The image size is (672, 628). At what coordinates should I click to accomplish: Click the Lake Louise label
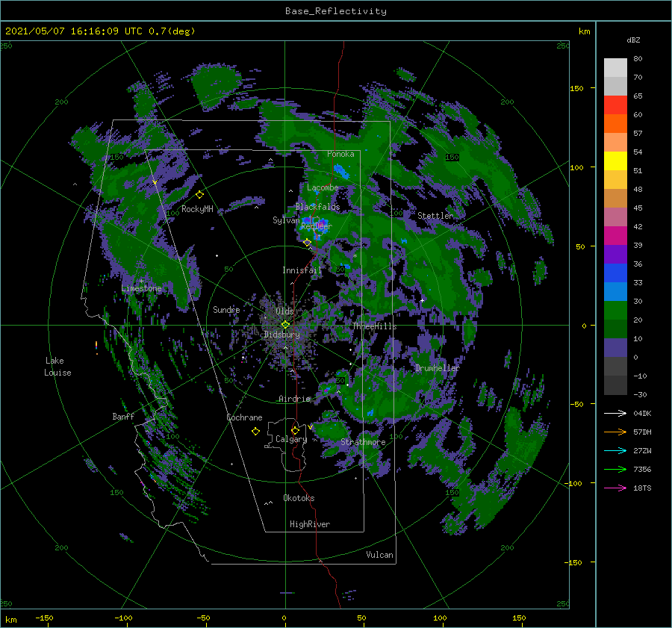(57, 367)
